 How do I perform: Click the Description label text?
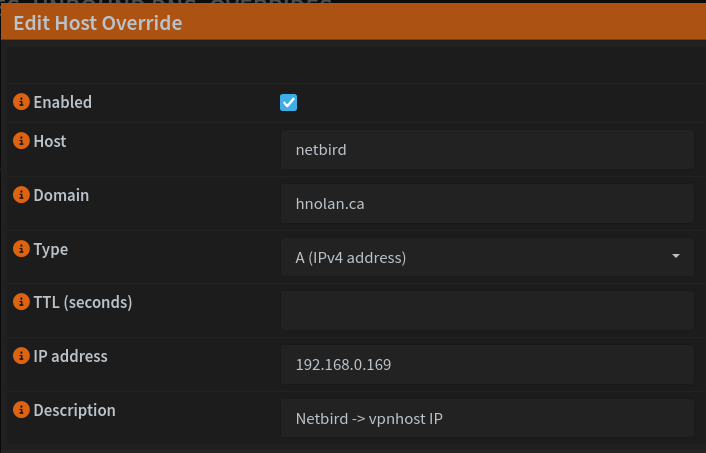point(74,410)
